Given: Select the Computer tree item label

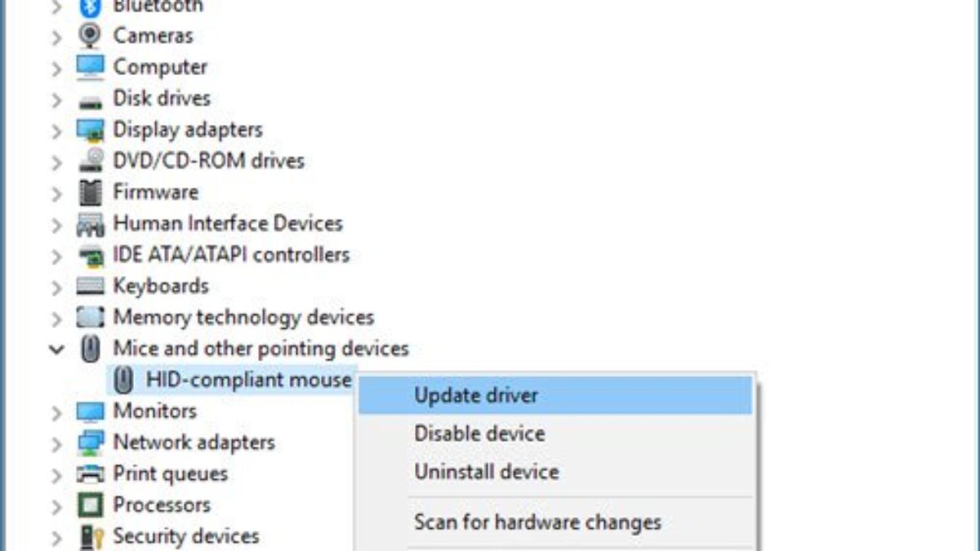Looking at the screenshot, I should 160,67.
